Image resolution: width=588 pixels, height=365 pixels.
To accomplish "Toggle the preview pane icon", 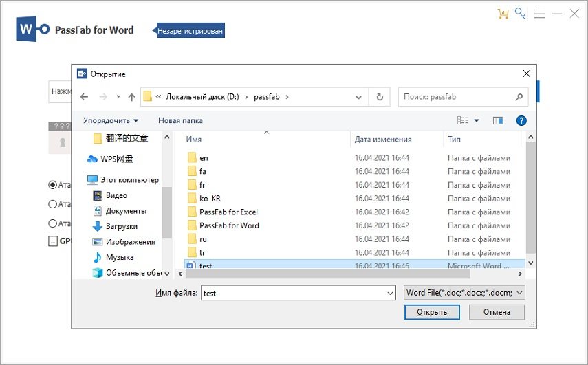I will 499,120.
